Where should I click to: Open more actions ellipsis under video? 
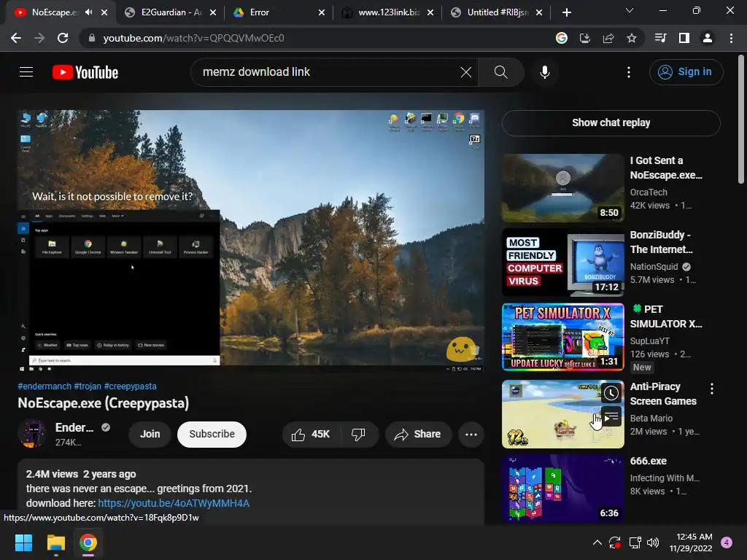point(471,435)
